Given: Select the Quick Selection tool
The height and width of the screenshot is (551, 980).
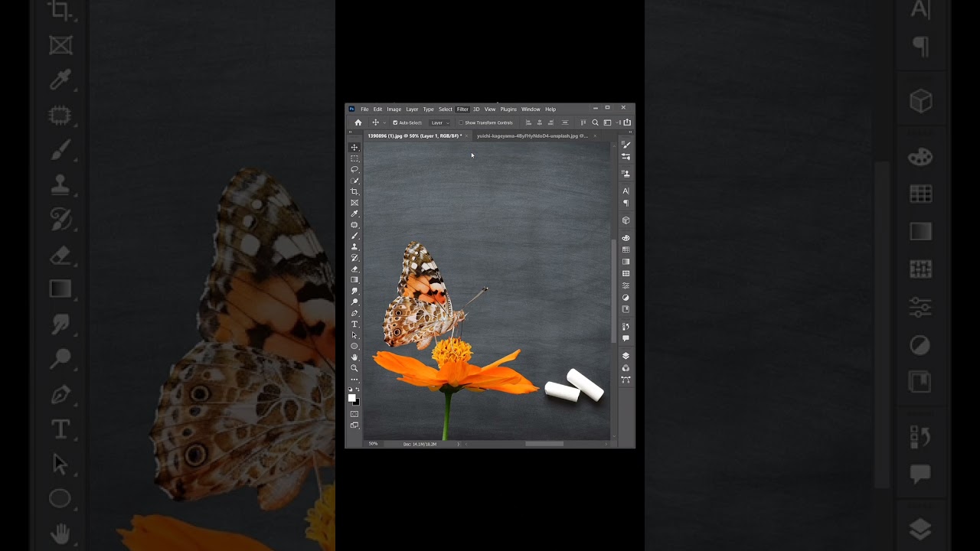Looking at the screenshot, I should (x=354, y=181).
